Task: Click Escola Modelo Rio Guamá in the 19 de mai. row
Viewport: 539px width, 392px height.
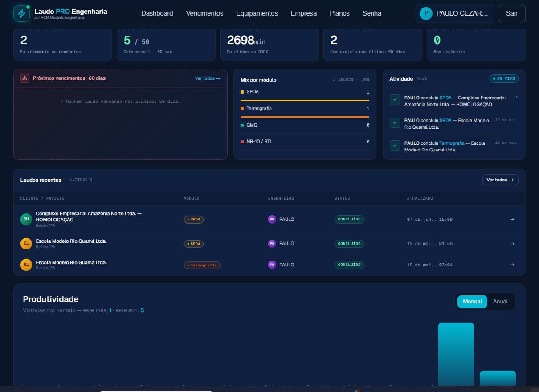Action: point(71,241)
